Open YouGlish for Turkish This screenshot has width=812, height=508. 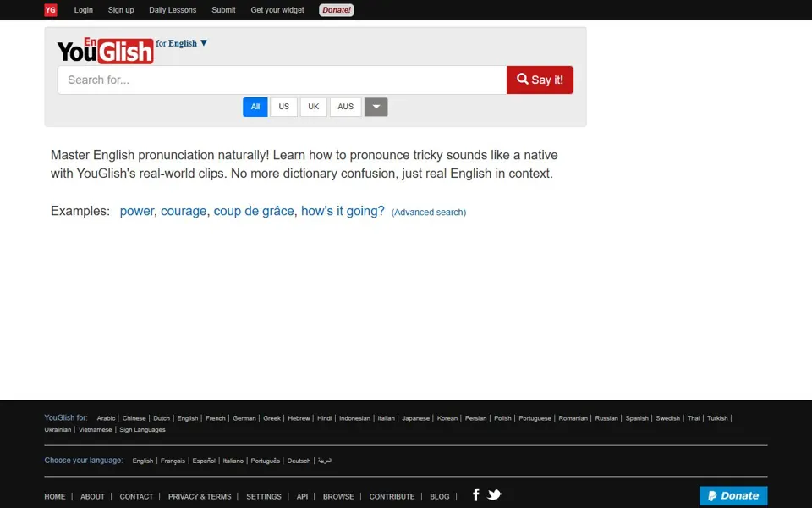point(718,418)
